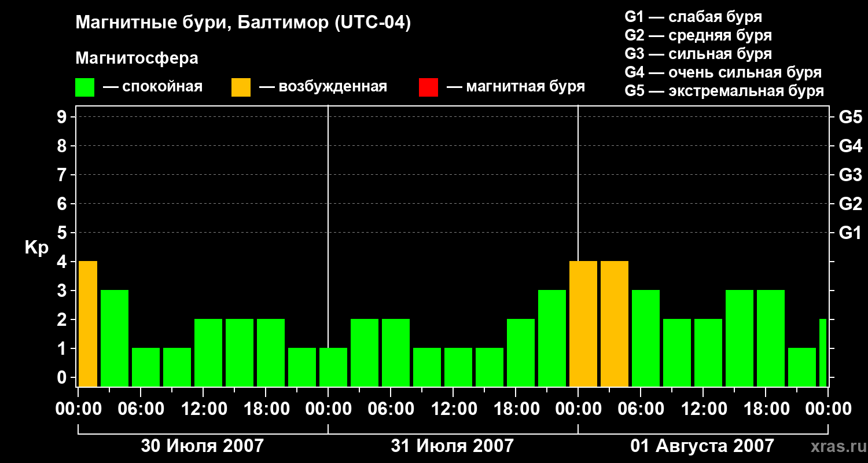Click the 'G5' label on the right axis
Viewport: 868px width, 463px height.
coord(850,117)
